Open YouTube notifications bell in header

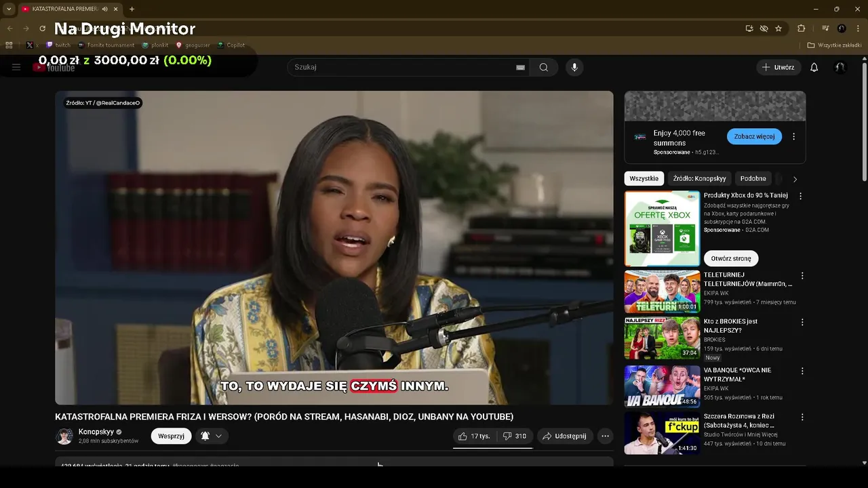click(x=814, y=67)
